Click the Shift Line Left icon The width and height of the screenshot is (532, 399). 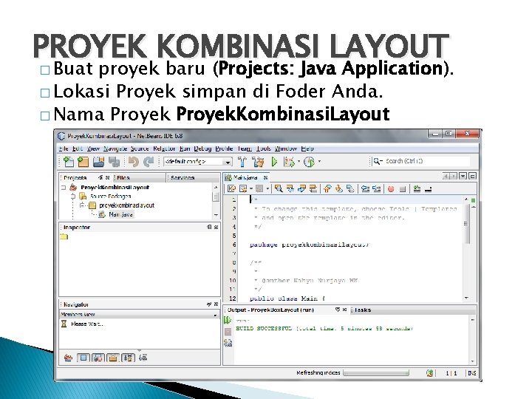pyautogui.click(x=365, y=188)
